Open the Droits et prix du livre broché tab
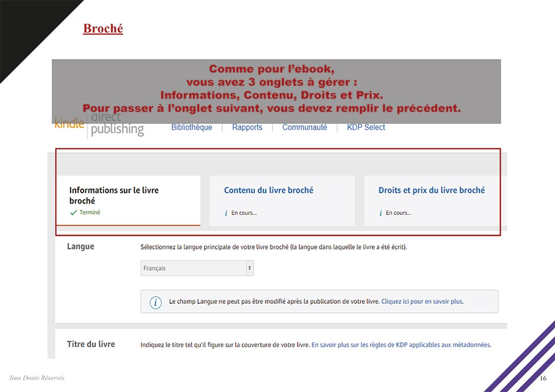The image size is (555, 392). pos(431,191)
